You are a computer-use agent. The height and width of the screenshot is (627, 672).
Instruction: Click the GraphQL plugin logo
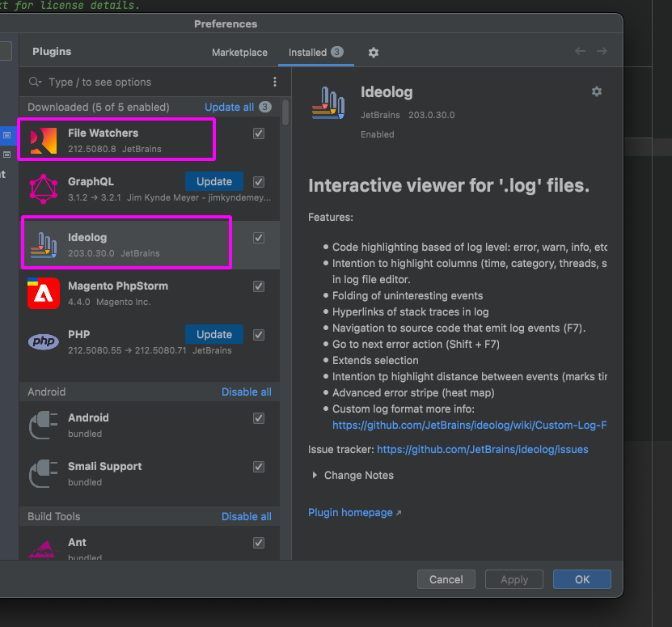click(44, 189)
